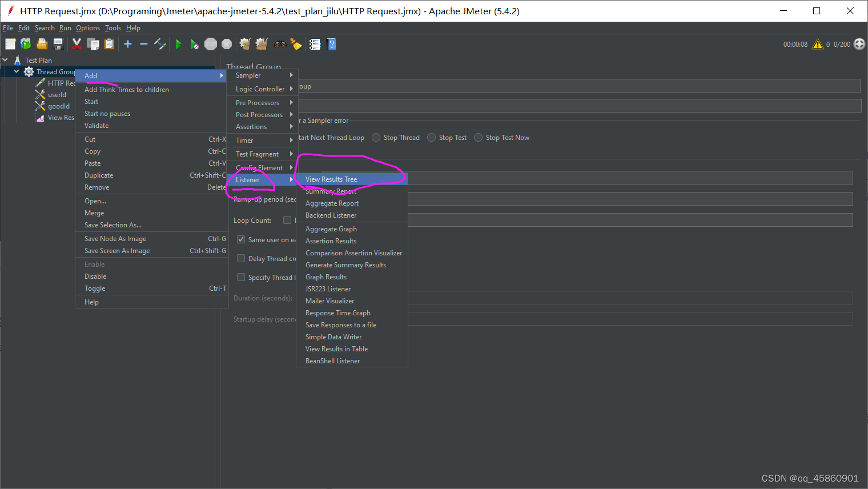Collapse the Thread Group tree node
868x489 pixels.
coord(17,71)
